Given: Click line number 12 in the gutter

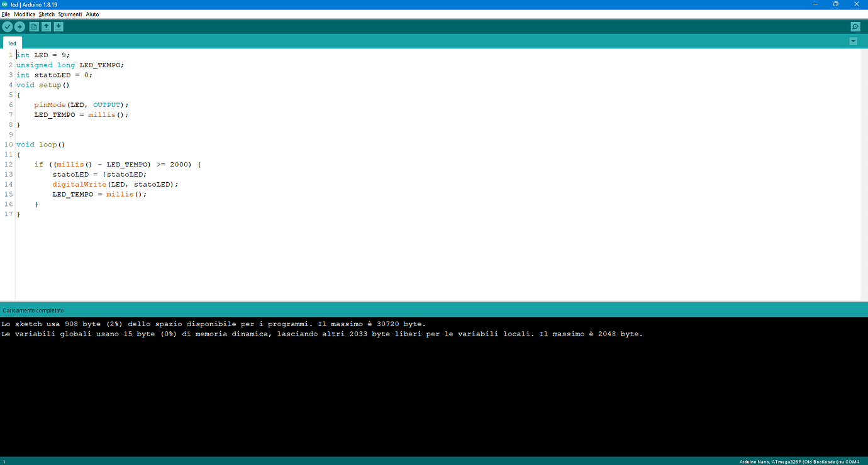Looking at the screenshot, I should click(x=8, y=164).
